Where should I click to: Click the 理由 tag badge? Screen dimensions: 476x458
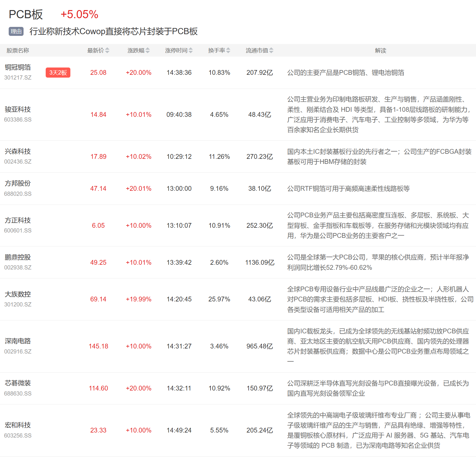coord(16,31)
